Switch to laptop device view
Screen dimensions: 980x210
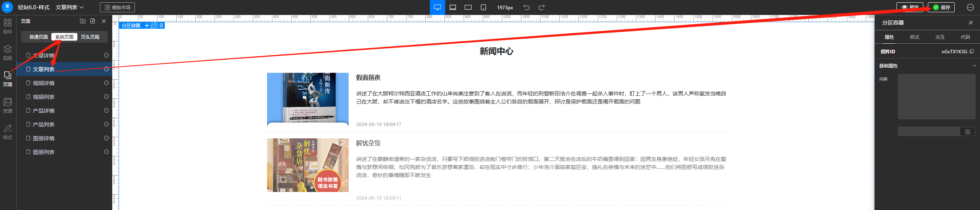(453, 7)
